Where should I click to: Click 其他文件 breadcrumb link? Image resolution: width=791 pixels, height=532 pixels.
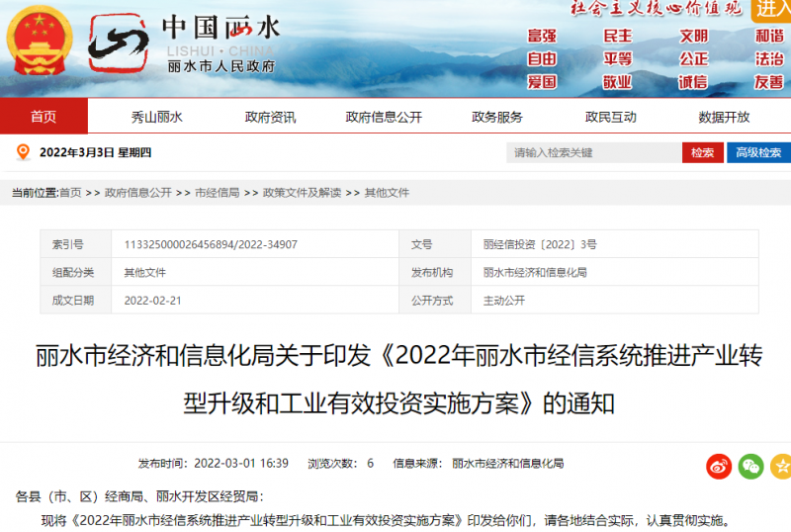tap(387, 193)
